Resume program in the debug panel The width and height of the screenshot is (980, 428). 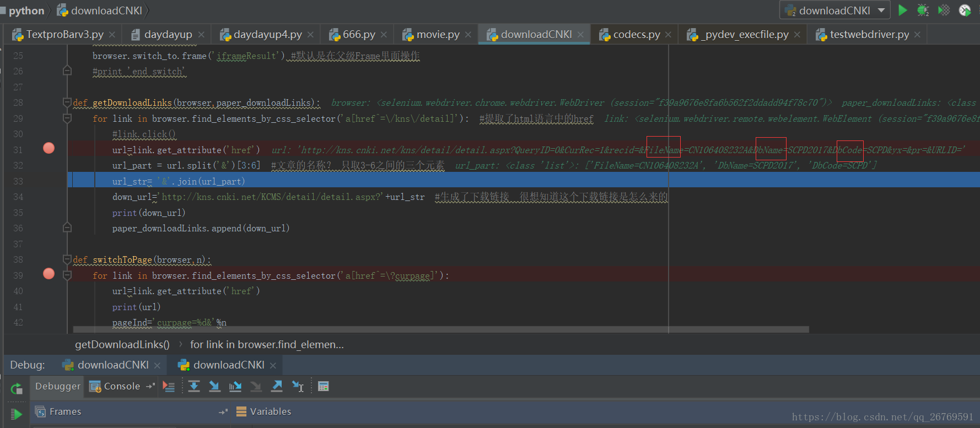click(x=17, y=414)
